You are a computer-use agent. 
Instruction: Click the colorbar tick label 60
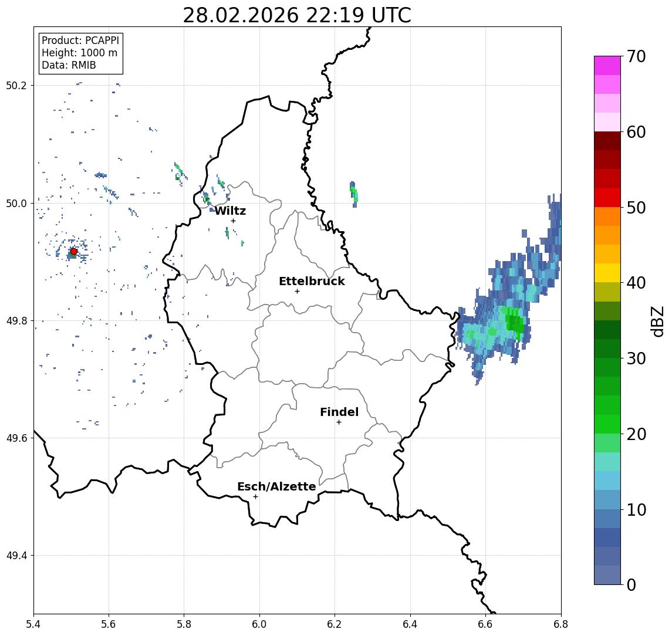pyautogui.click(x=636, y=132)
